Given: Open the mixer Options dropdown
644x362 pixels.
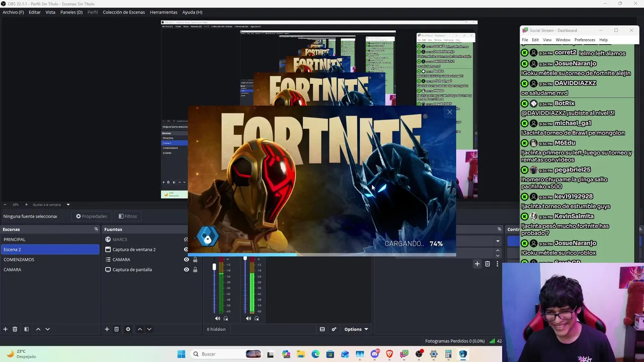Looking at the screenshot, I should click(x=356, y=329).
